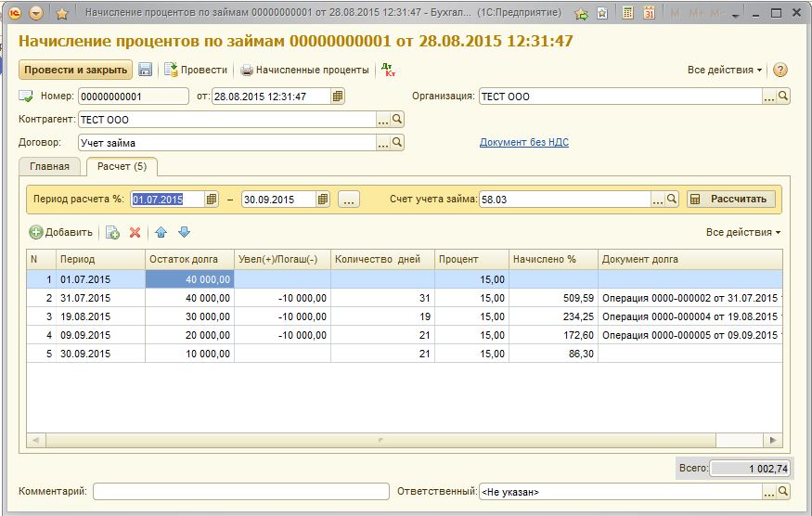Viewport: 812px width, 516px height.
Task: Click the Количество дней column header
Action: coord(382,259)
